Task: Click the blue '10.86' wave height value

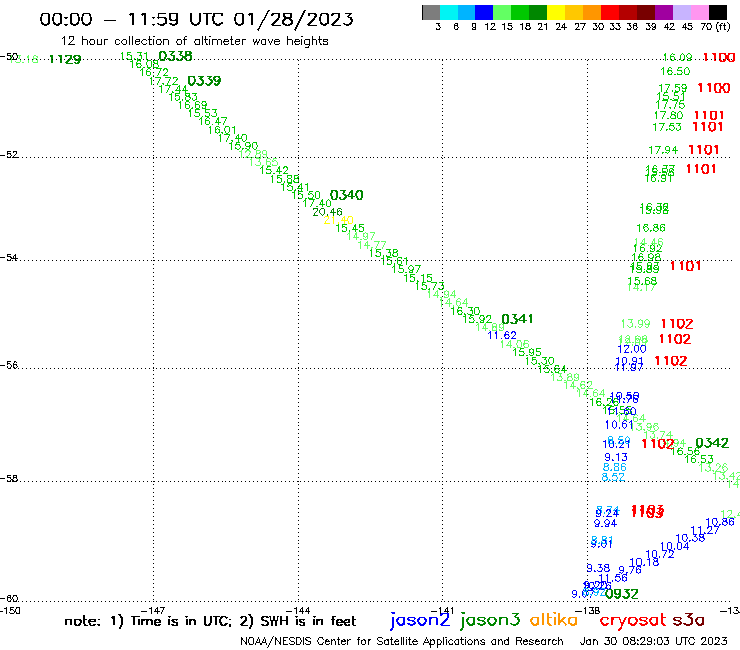Action: click(x=720, y=522)
